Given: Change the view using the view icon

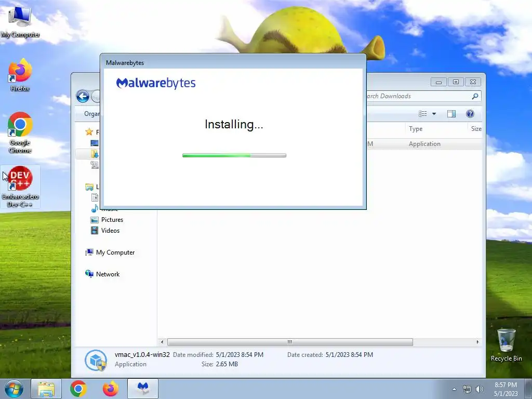Looking at the screenshot, I should point(423,114).
